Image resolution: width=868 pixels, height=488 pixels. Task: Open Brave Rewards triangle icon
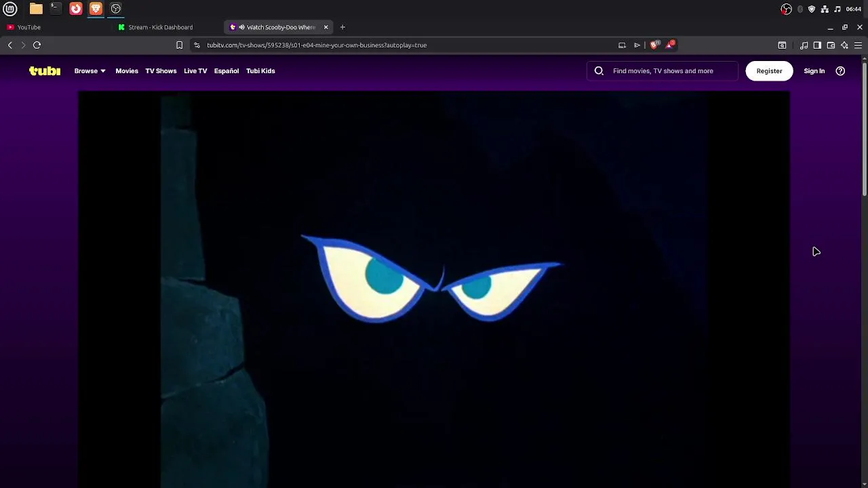671,44
